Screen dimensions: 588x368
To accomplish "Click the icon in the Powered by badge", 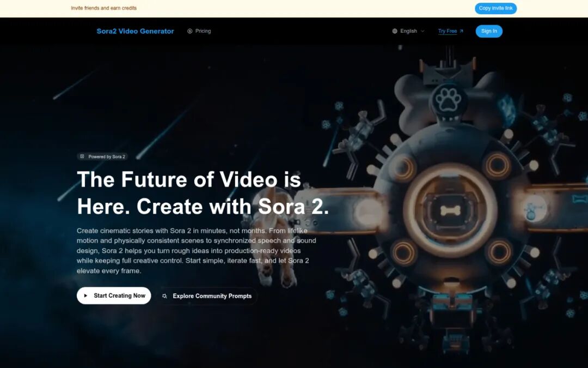I will pos(82,156).
